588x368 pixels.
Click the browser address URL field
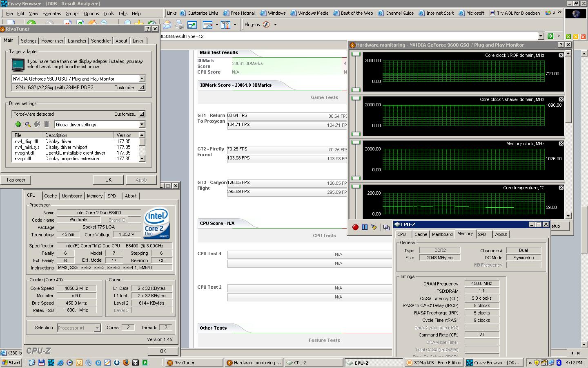click(349, 36)
